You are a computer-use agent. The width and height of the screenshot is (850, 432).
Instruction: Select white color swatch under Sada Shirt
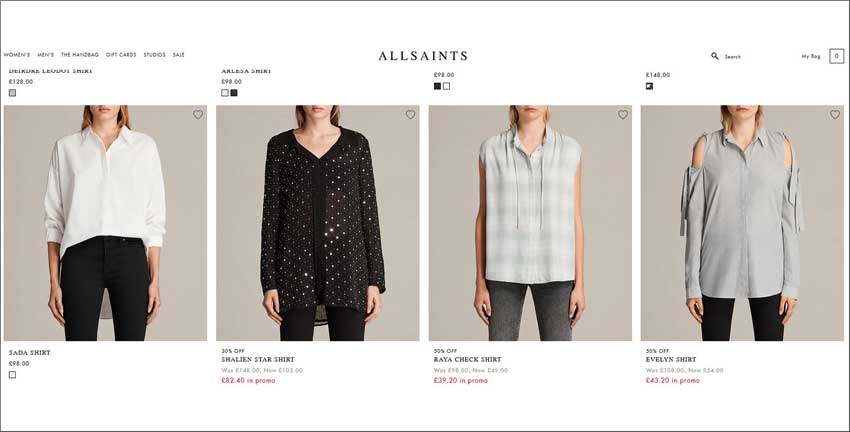(x=12, y=375)
